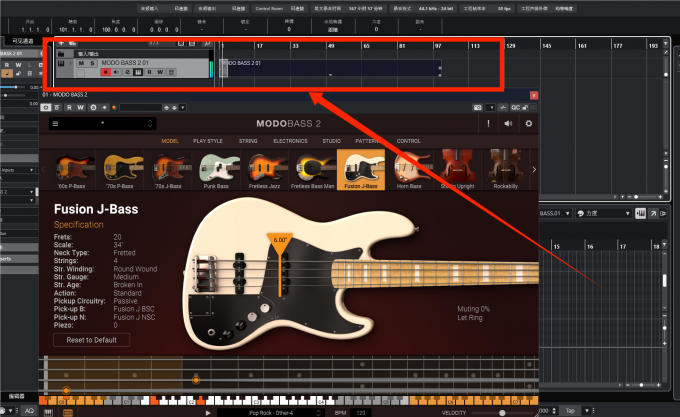Load the next plug-in preset
Viewport: 680px width, 417px height.
[174, 108]
